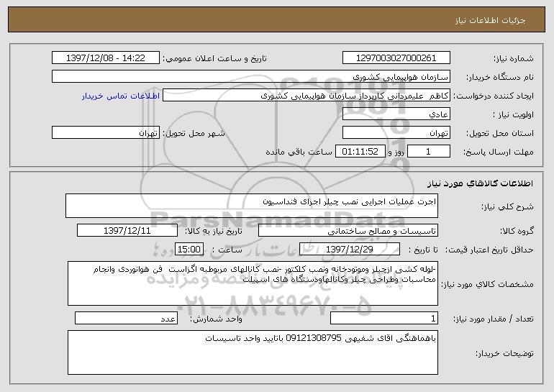Select the buyer notes text area
Image resolution: width=554 pixels, height=392 pixels.
tap(253, 352)
